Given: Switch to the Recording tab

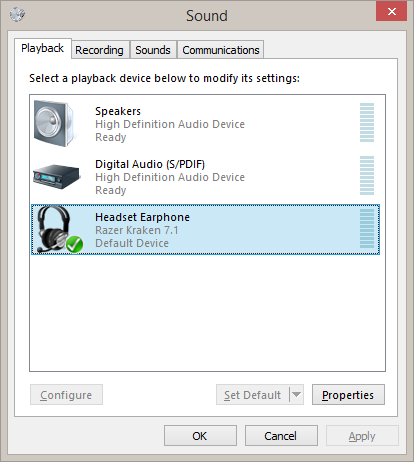Looking at the screenshot, I should [99, 50].
